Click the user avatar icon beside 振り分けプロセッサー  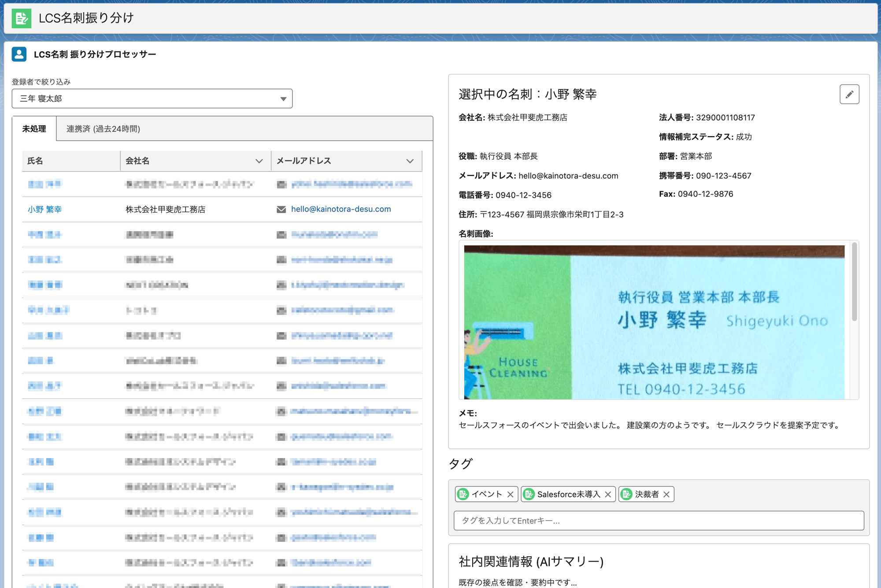tap(19, 54)
